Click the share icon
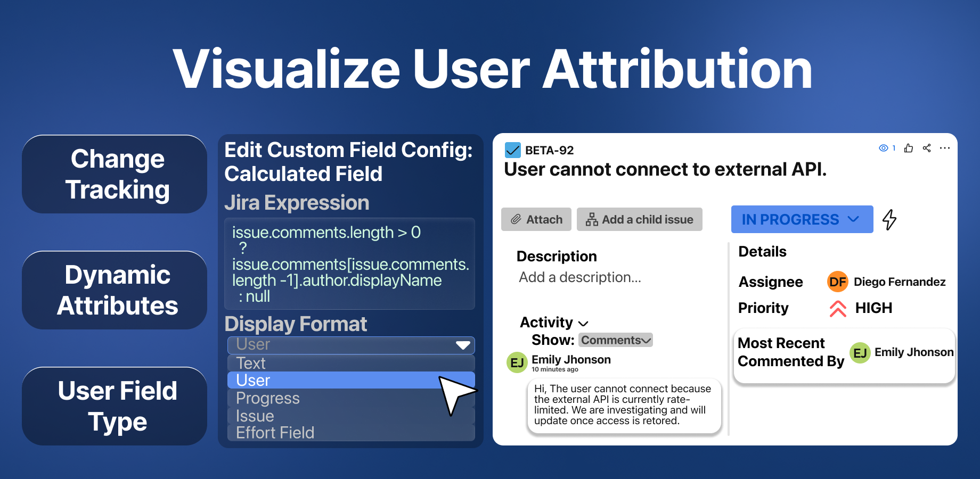The height and width of the screenshot is (479, 980). coord(927,148)
